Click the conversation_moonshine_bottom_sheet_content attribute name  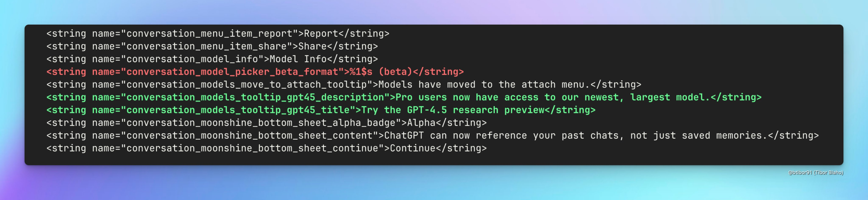coord(249,136)
